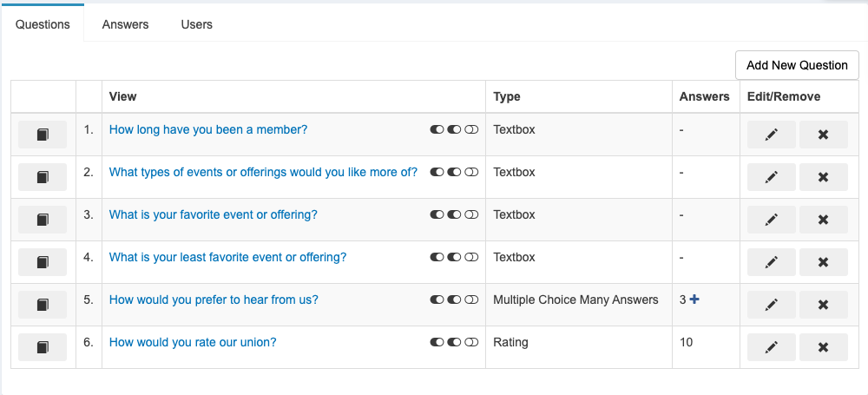Click the book icon for 'least favorite event' question
The image size is (868, 395).
(43, 262)
